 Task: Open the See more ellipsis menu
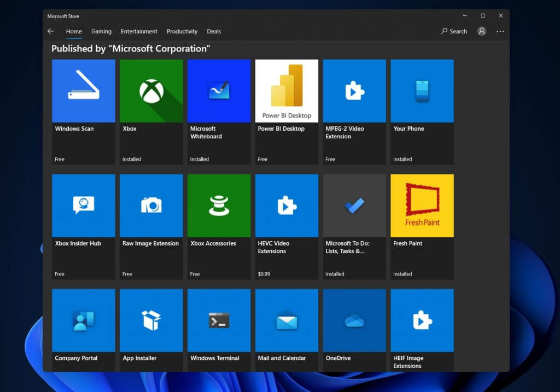pyautogui.click(x=500, y=31)
